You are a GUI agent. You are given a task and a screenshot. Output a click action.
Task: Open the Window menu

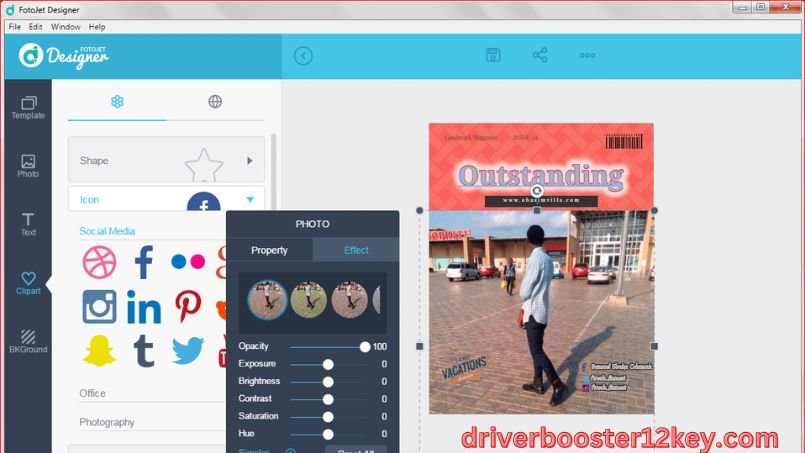pyautogui.click(x=66, y=27)
